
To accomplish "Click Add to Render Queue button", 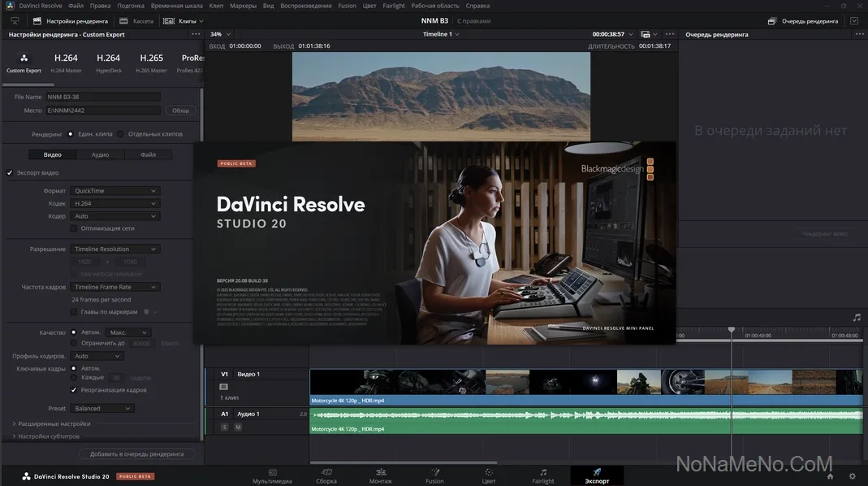I will pyautogui.click(x=136, y=453).
